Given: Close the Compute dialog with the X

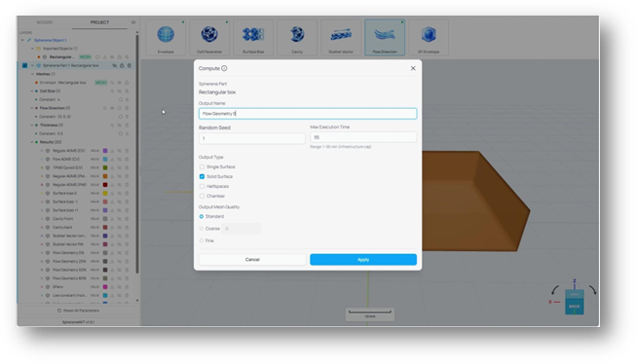Looking at the screenshot, I should pos(413,68).
